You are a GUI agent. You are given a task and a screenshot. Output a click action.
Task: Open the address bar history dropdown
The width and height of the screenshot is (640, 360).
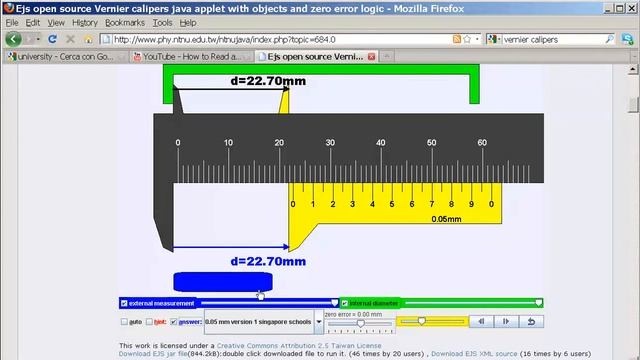(x=477, y=39)
